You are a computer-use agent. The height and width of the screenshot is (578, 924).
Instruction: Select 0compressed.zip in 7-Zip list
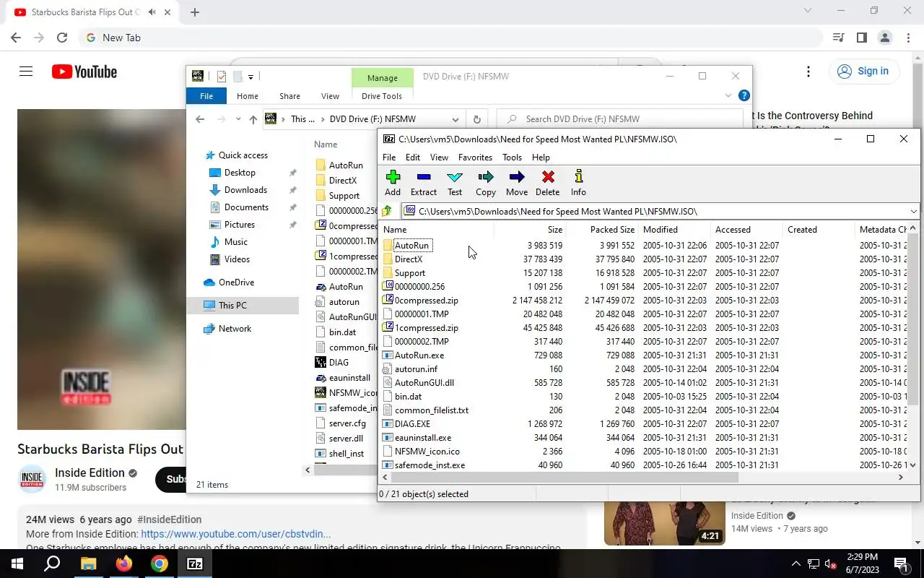(427, 301)
